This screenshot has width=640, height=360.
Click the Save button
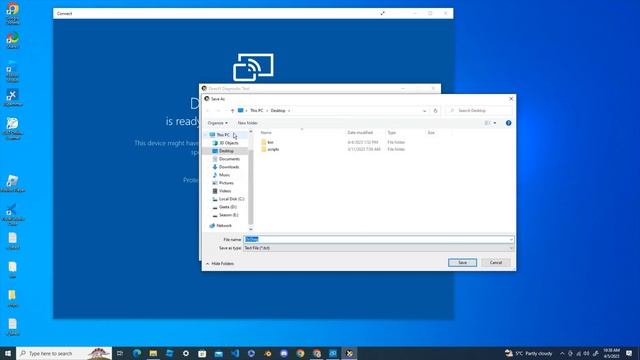pyautogui.click(x=462, y=262)
